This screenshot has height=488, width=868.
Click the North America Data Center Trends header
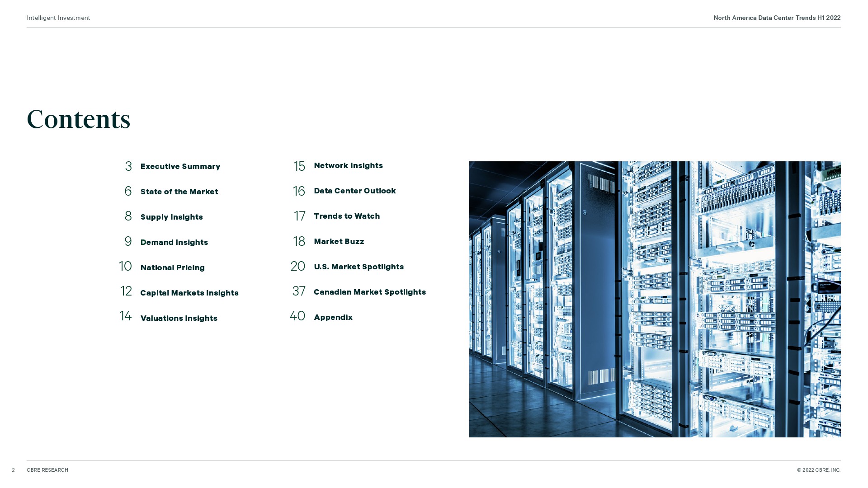point(777,18)
